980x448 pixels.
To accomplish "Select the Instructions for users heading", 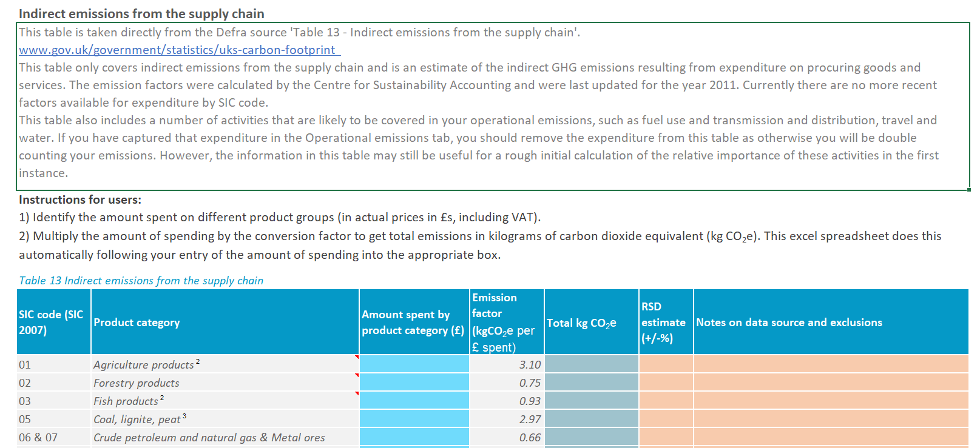I will [80, 199].
